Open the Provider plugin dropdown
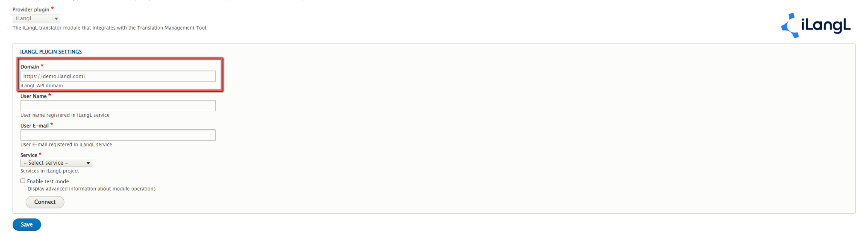Image resolution: width=868 pixels, height=238 pixels. point(36,18)
